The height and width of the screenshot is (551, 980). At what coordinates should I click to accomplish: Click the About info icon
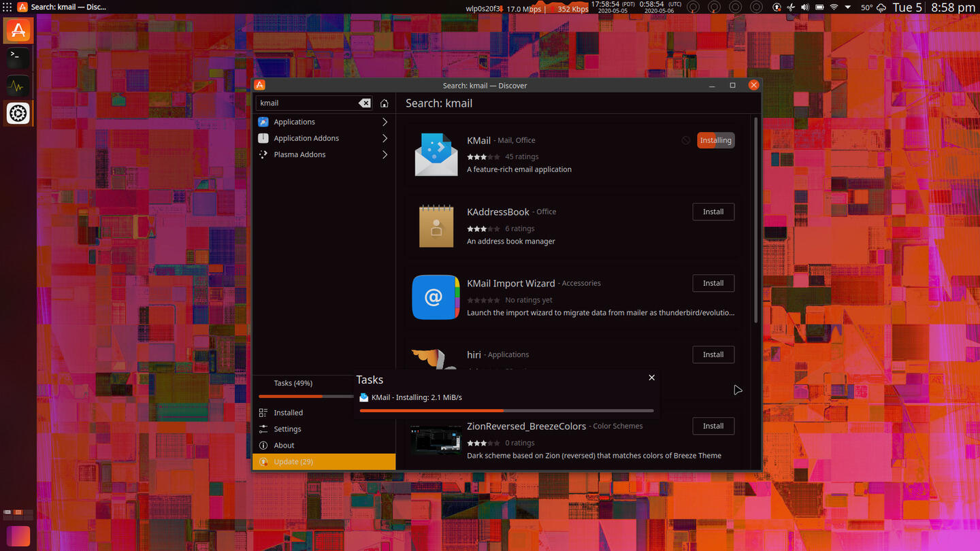click(263, 446)
